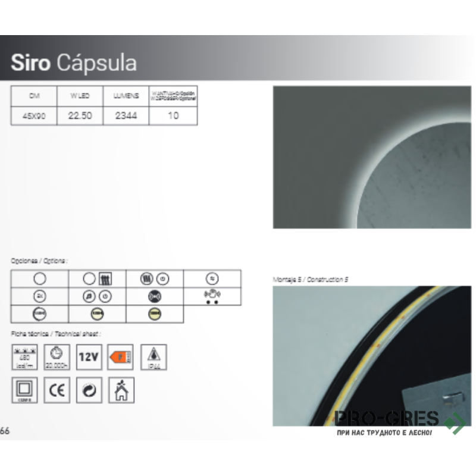Click the LED strip construction photo
The width and height of the screenshot is (476, 476).
coord(372,356)
